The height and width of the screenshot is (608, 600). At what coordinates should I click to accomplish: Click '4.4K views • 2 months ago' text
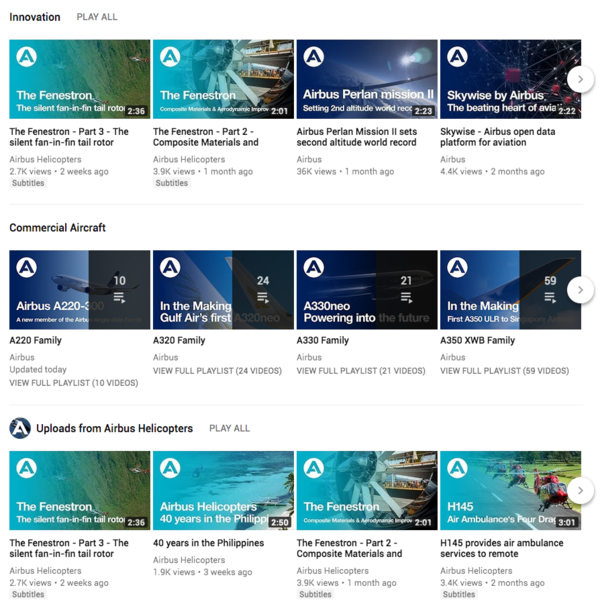[x=492, y=171]
